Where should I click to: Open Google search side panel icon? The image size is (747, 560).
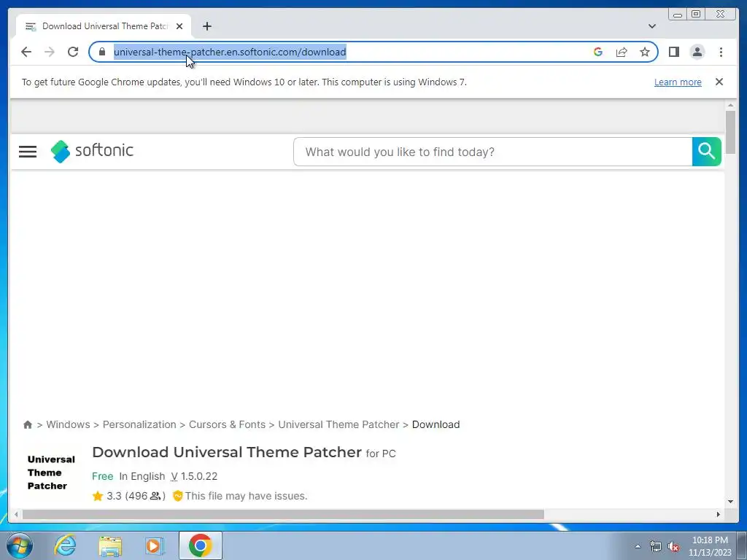tap(598, 52)
